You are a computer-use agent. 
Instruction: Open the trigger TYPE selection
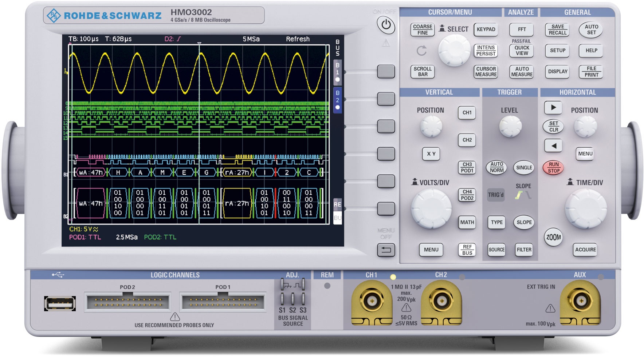(x=496, y=222)
